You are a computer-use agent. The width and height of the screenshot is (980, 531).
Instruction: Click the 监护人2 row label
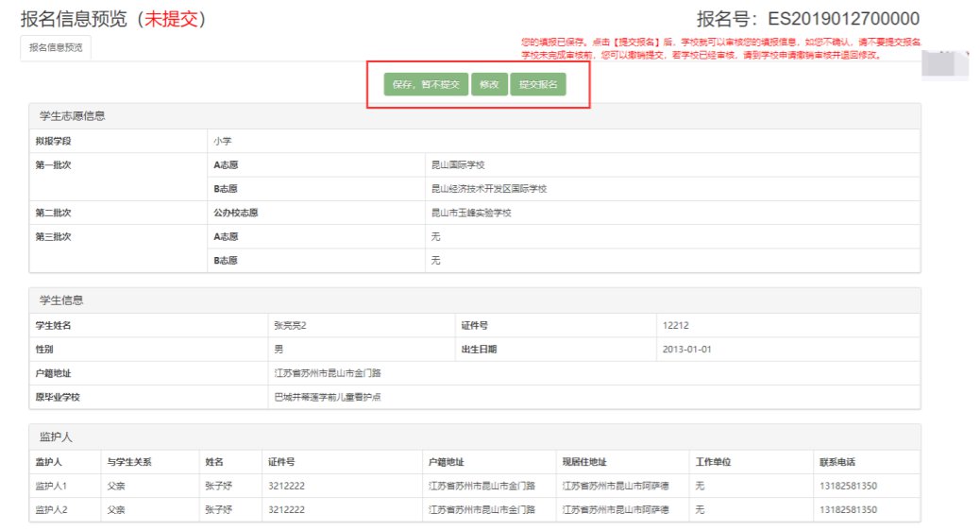(x=53, y=509)
